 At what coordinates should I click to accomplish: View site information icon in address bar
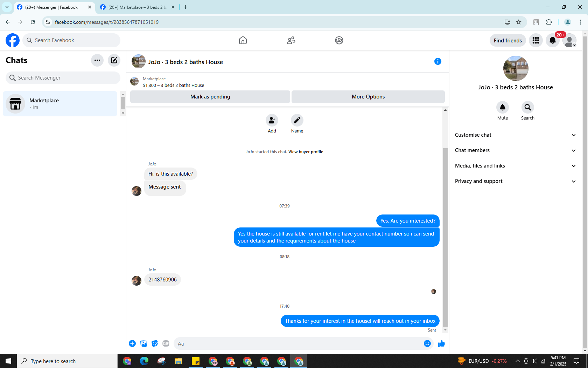[48, 22]
